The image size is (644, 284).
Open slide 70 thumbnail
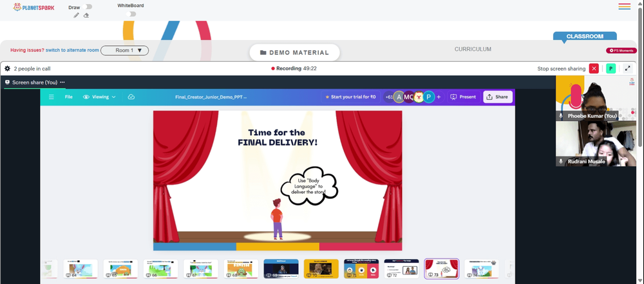point(321,269)
